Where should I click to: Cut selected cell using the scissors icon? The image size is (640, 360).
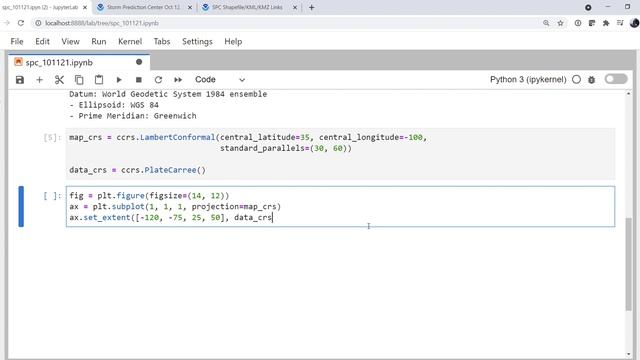(x=59, y=80)
